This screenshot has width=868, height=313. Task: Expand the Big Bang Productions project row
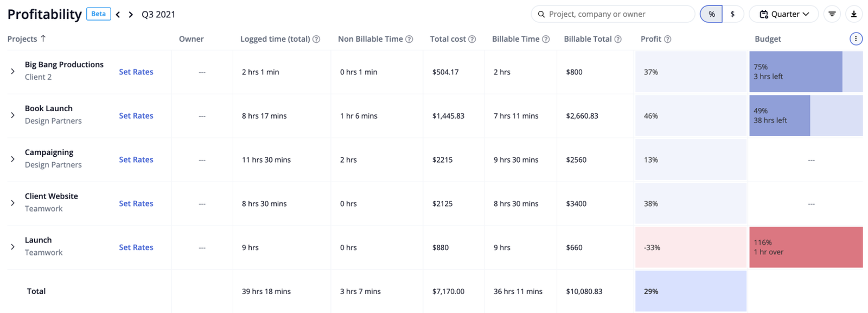click(x=12, y=71)
